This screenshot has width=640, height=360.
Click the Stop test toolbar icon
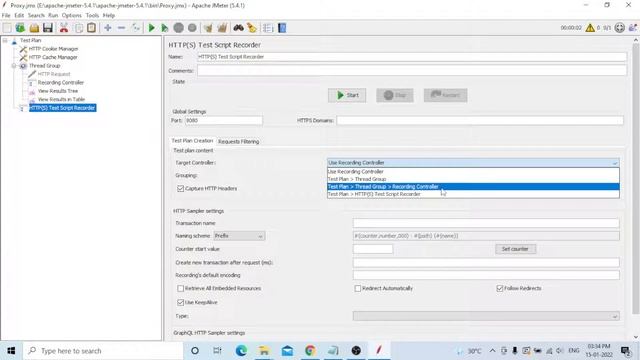click(x=178, y=28)
